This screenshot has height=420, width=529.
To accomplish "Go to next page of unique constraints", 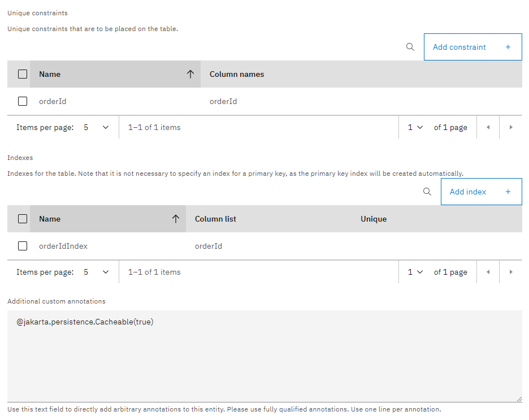I will (x=511, y=127).
